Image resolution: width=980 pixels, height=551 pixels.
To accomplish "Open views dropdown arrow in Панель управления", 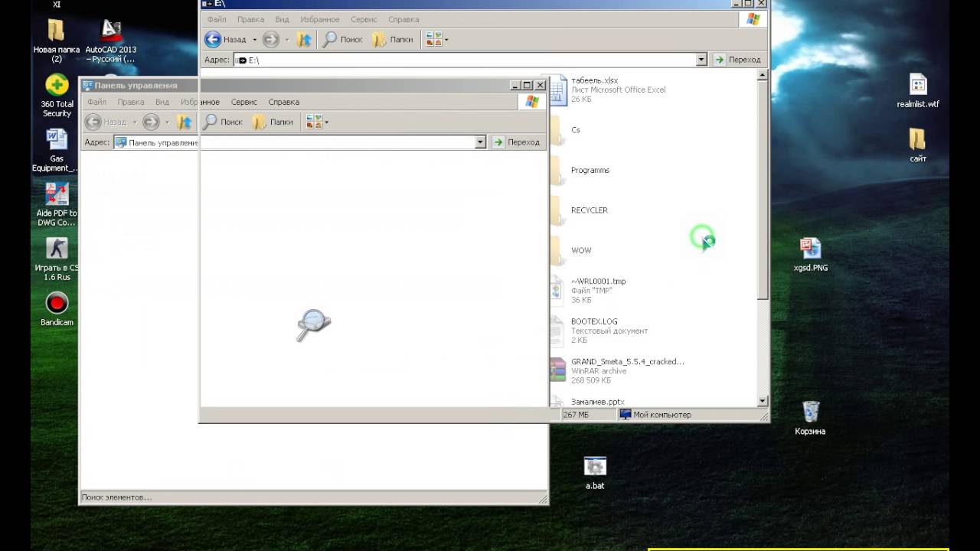I will [x=327, y=122].
